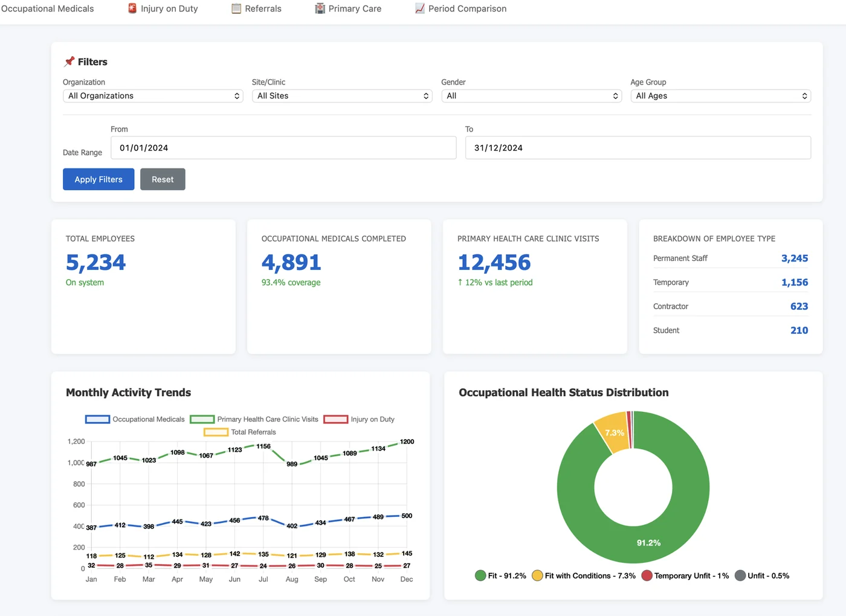Click the pushpin icon beside Filters
The width and height of the screenshot is (846, 616).
click(x=69, y=62)
